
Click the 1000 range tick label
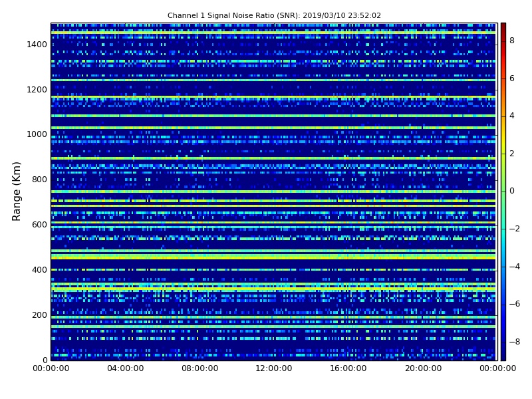click(x=37, y=134)
